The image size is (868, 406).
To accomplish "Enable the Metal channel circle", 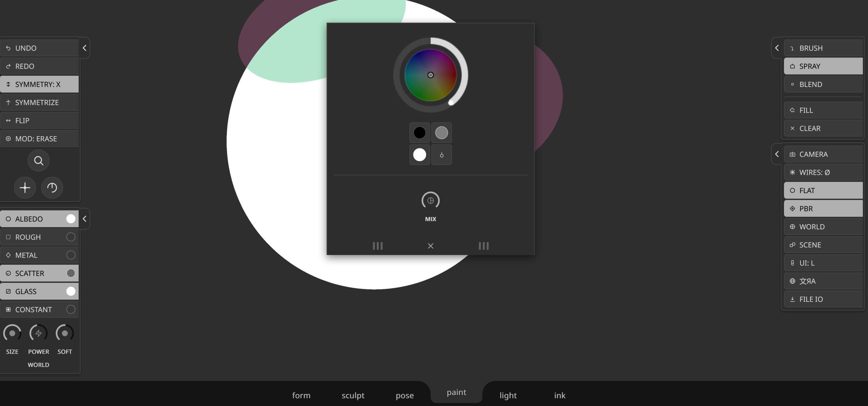I will pyautogui.click(x=71, y=255).
